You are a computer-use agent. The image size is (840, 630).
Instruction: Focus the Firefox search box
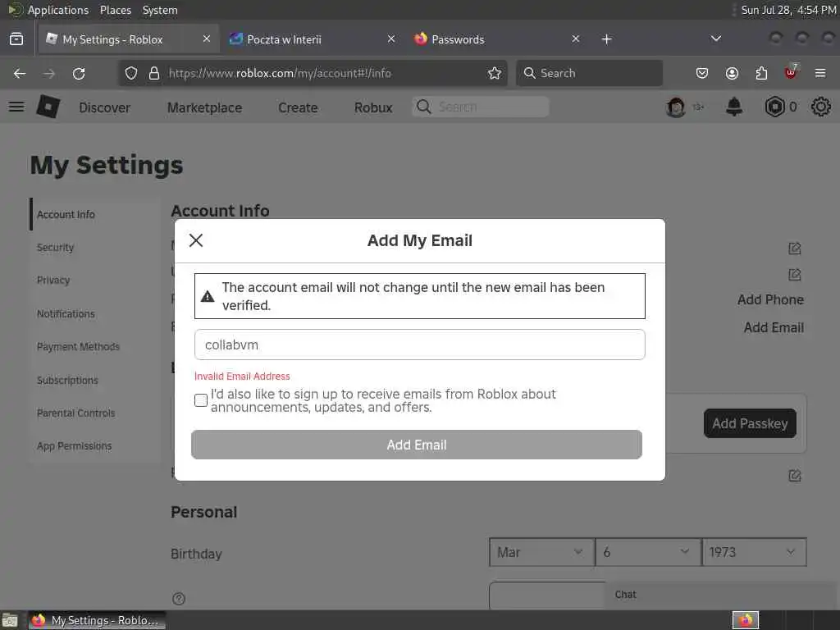(x=589, y=73)
